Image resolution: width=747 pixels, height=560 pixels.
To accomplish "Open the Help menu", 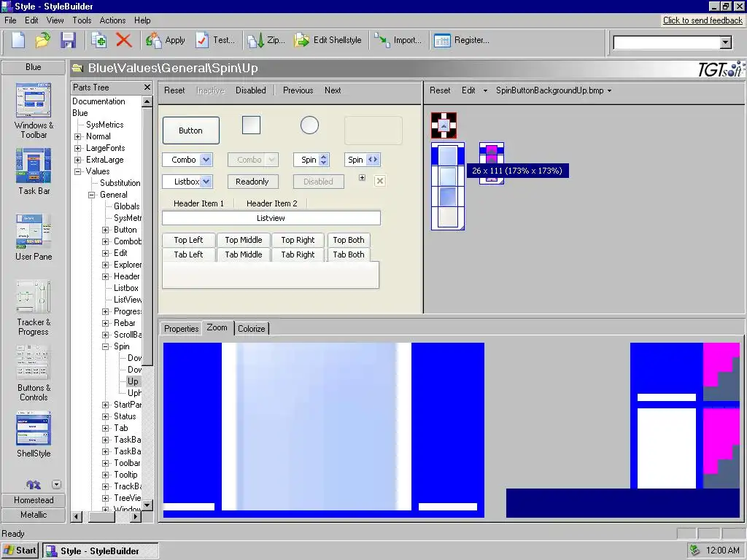I will (142, 20).
